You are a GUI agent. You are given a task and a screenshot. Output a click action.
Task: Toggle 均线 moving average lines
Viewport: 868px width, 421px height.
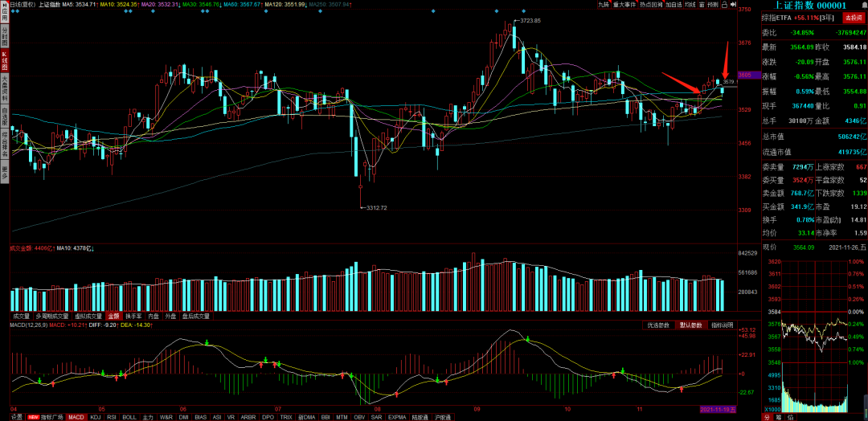click(690, 5)
